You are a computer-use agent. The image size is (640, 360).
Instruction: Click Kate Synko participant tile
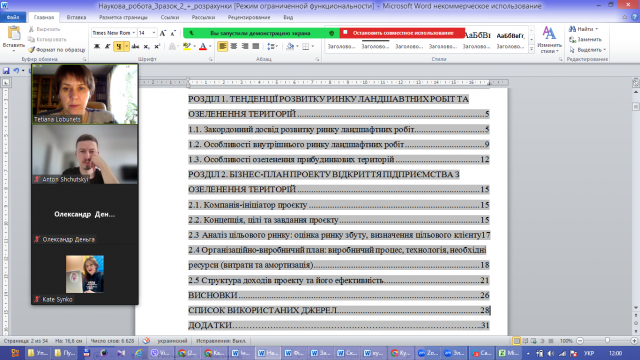(x=85, y=274)
